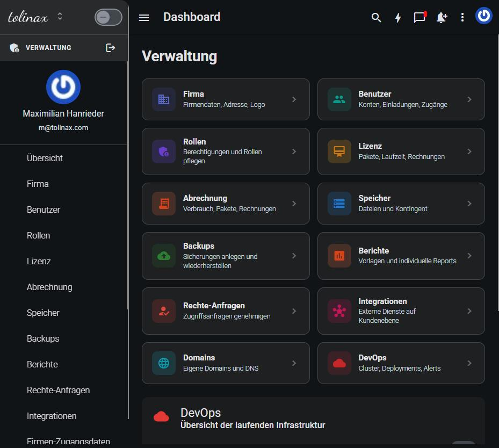This screenshot has width=499, height=448.
Task: Click the Integrationen hub icon
Action: coord(339,311)
